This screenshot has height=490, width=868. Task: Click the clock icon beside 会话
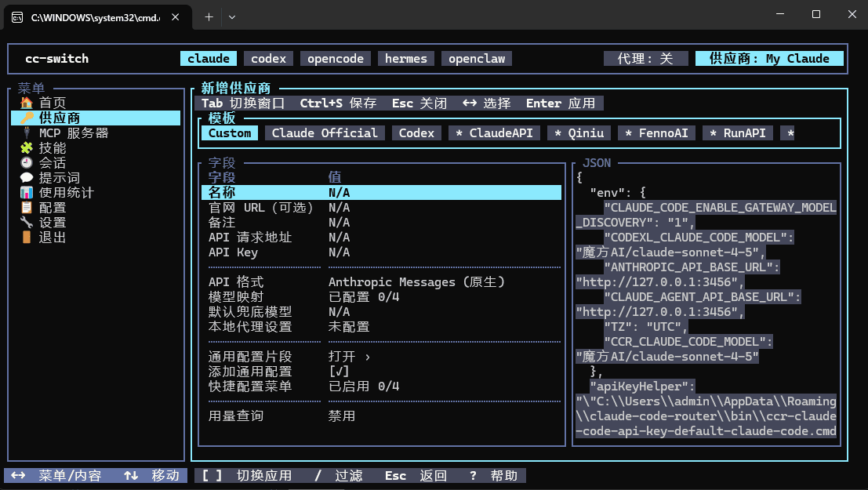click(27, 163)
